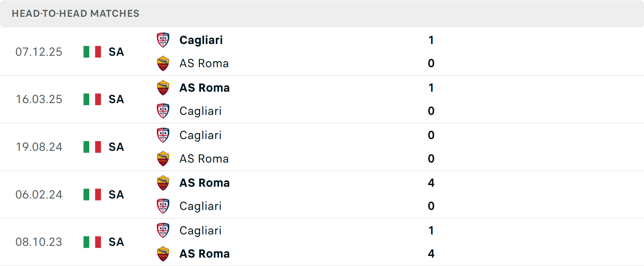Click the Cagliari crest in the 07.12.25 match
This screenshot has width=644, height=266.
click(163, 40)
